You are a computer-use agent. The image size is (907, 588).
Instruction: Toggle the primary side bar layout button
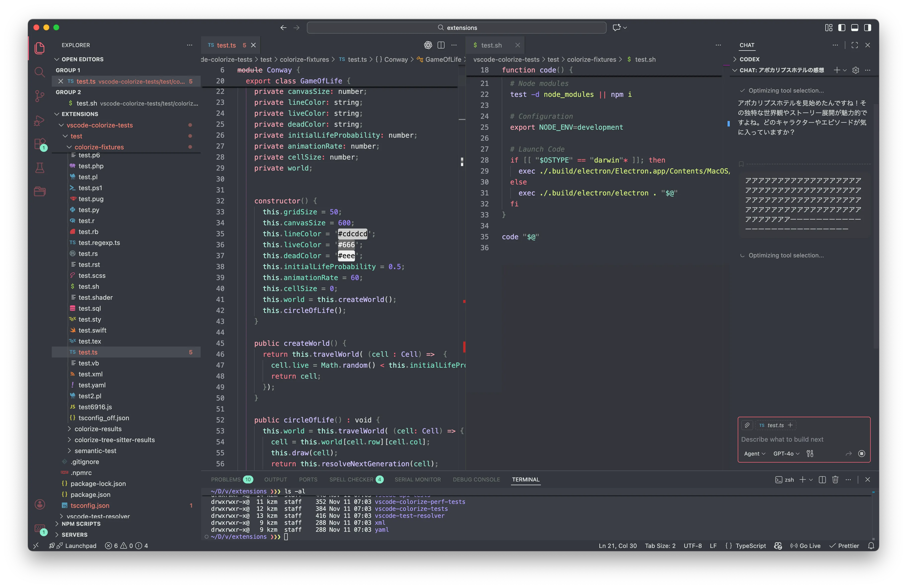pyautogui.click(x=842, y=27)
